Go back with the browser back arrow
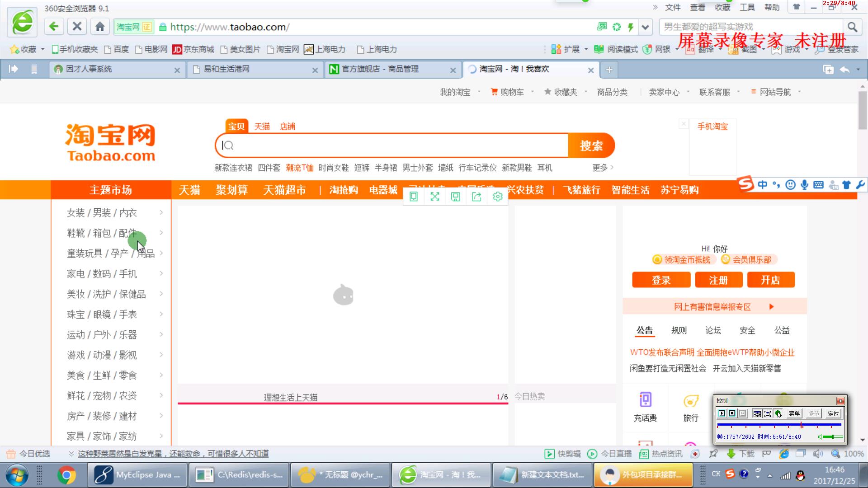Image resolution: width=868 pixels, height=488 pixels. click(54, 27)
